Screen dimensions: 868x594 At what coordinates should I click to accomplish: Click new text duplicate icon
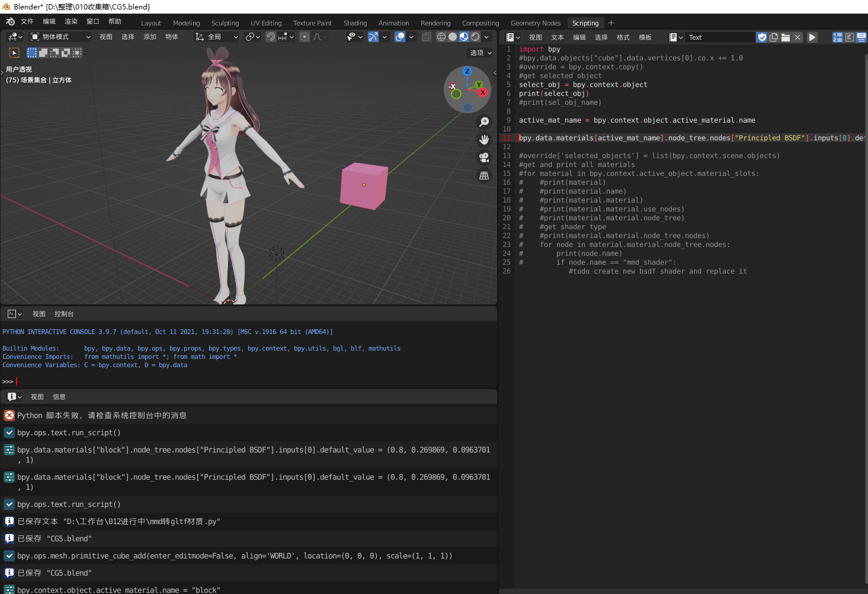click(774, 37)
